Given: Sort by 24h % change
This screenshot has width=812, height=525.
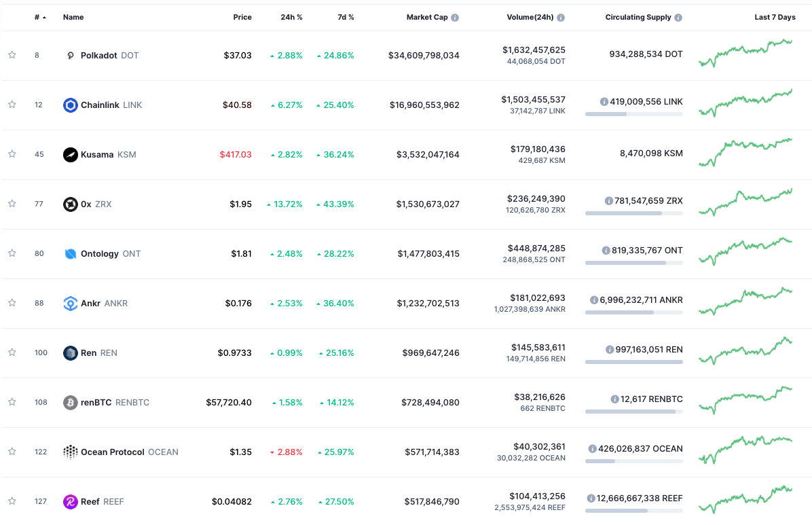Looking at the screenshot, I should click(291, 17).
